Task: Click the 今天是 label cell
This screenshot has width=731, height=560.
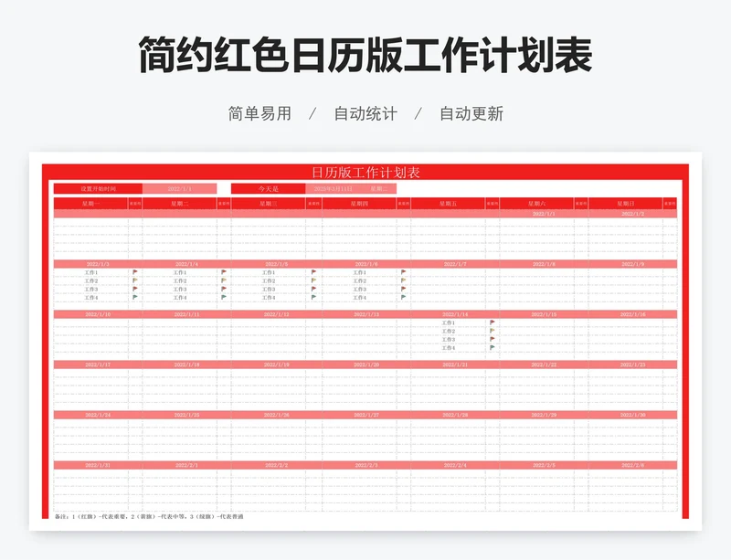Action: pos(269,189)
